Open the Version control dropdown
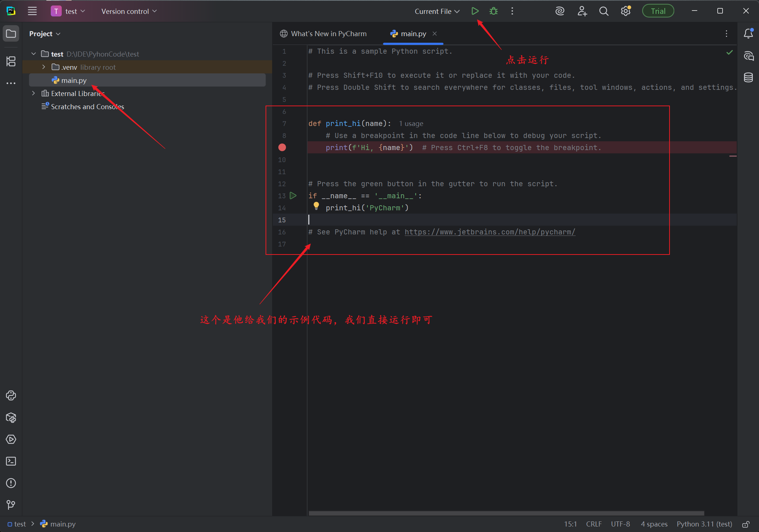 pyautogui.click(x=129, y=11)
